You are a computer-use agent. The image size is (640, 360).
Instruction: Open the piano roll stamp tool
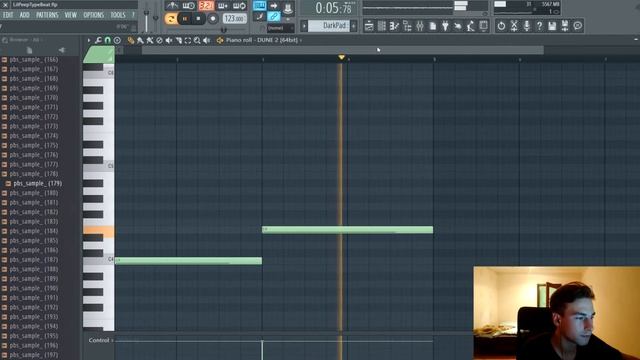(x=117, y=40)
